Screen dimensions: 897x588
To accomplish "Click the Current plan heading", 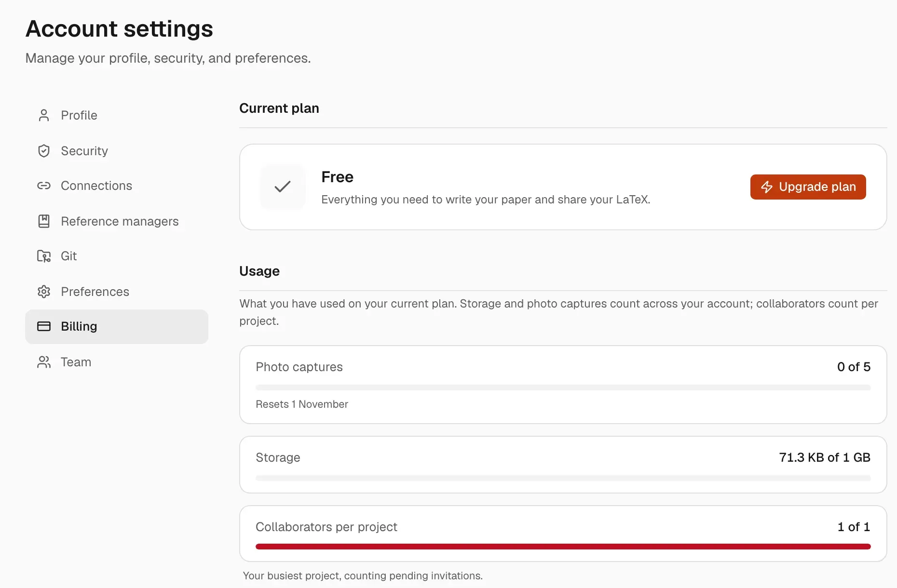I will click(279, 108).
